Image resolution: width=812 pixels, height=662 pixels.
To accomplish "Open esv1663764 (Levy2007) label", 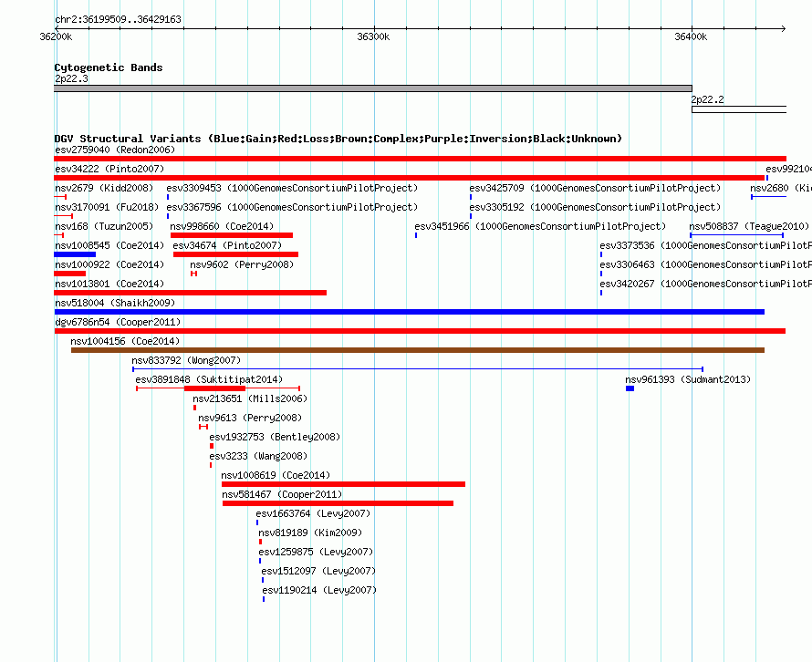I will click(313, 513).
